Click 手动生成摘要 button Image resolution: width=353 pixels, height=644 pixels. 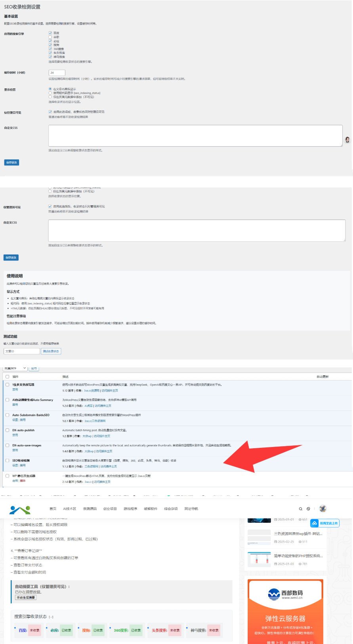point(26,597)
